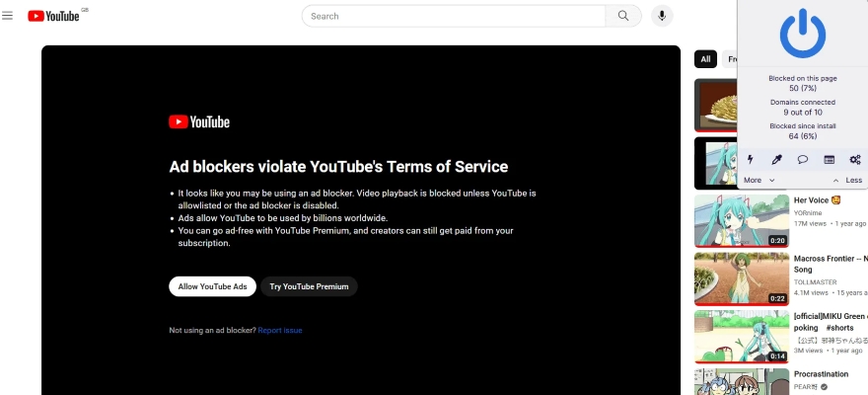Select the All filter chip
This screenshot has height=395, width=868.
click(705, 59)
